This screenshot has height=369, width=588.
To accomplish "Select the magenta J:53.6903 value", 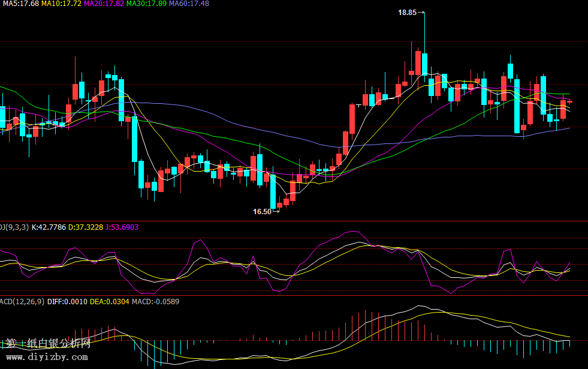I will [x=122, y=227].
